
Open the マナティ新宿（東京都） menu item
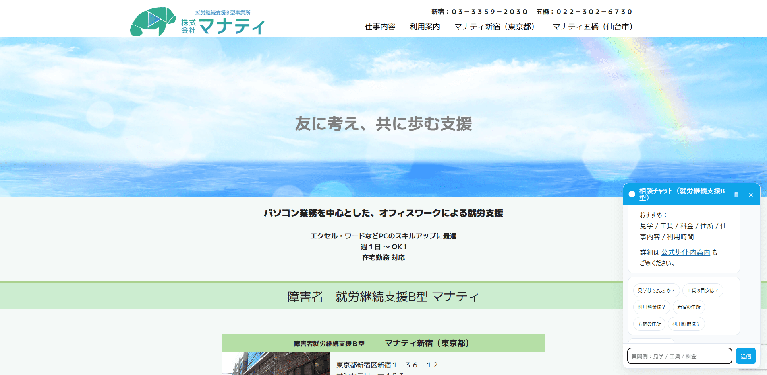pyautogui.click(x=495, y=27)
